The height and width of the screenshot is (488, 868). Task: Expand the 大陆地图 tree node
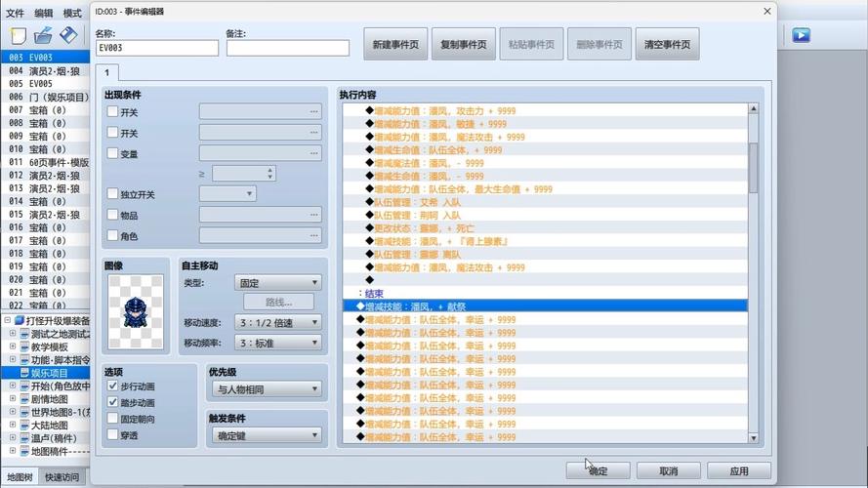13,425
